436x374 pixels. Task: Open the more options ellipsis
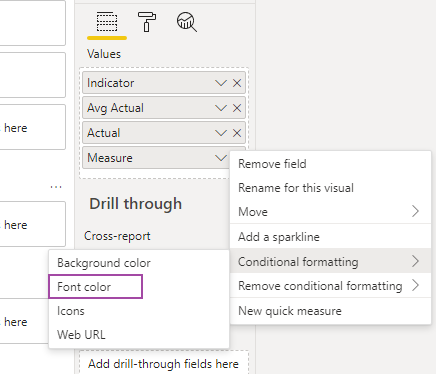click(56, 187)
